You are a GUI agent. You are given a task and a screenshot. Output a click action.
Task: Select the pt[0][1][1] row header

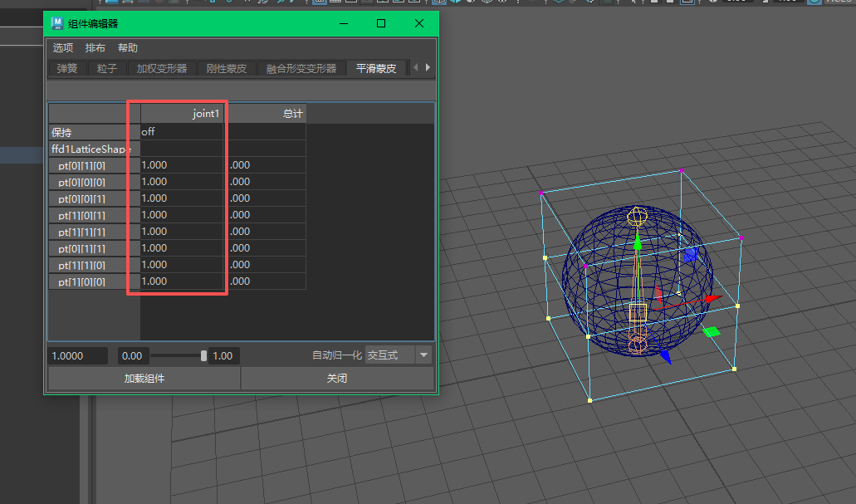pos(95,248)
